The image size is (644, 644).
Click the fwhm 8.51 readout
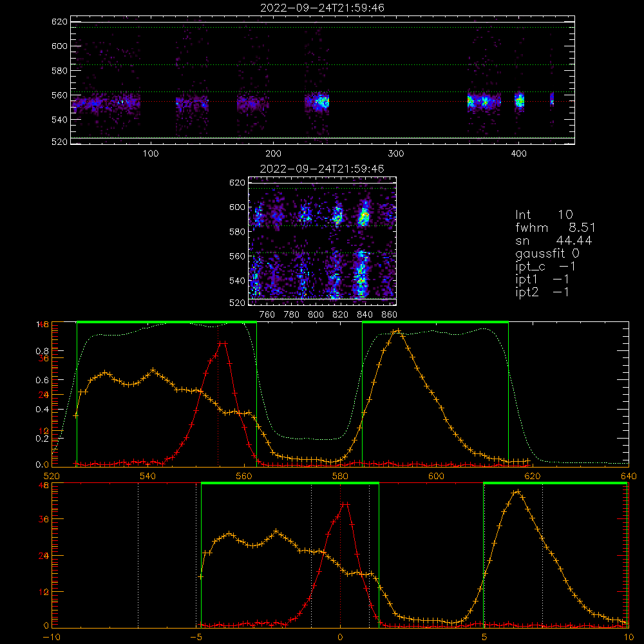(555, 227)
